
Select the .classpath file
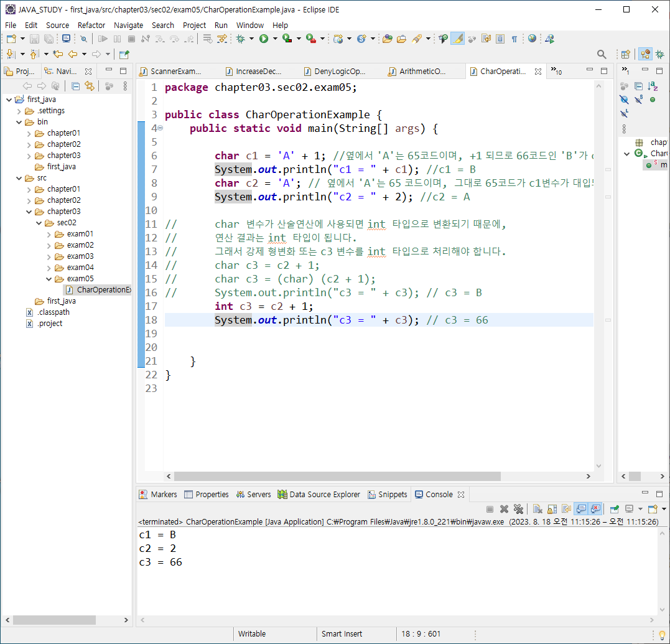pyautogui.click(x=48, y=312)
